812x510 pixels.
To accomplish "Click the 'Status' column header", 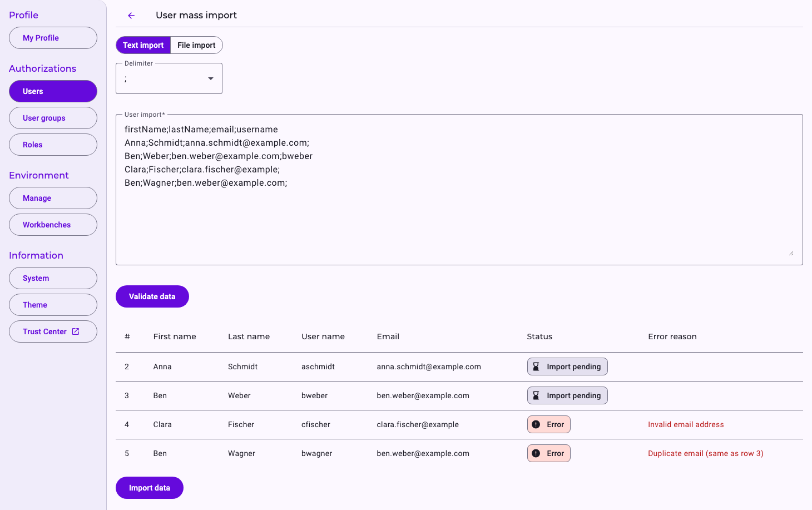I will [x=539, y=336].
